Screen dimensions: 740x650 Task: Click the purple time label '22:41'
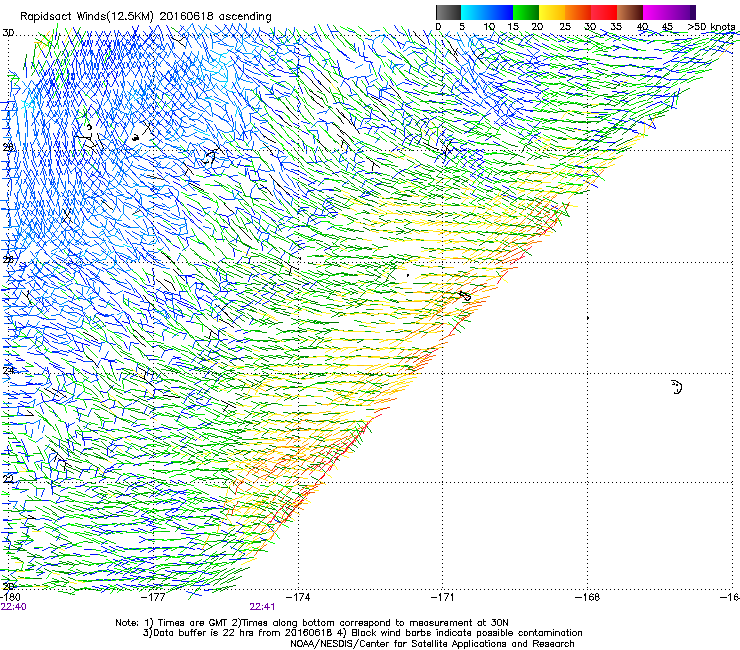(x=262, y=607)
